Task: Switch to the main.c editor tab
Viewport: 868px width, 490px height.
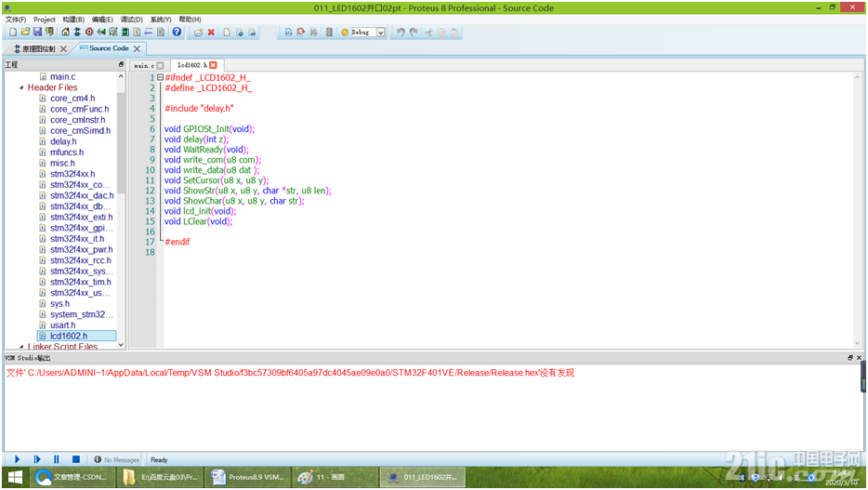Action: (x=144, y=65)
